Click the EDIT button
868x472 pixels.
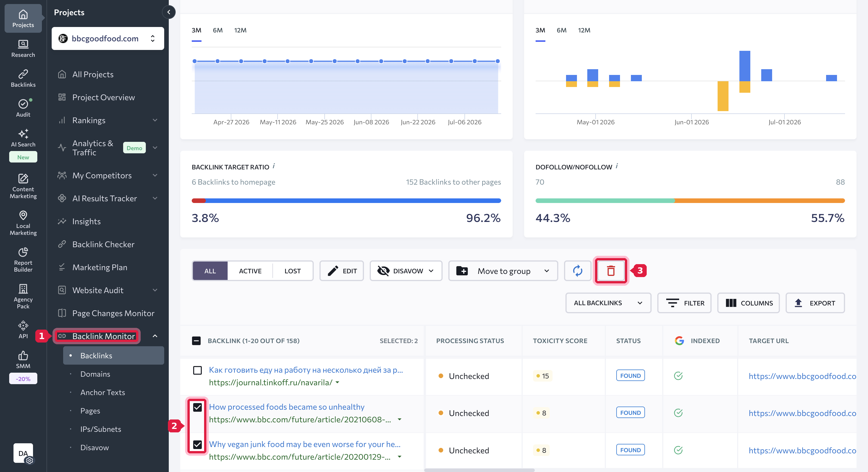coord(341,271)
